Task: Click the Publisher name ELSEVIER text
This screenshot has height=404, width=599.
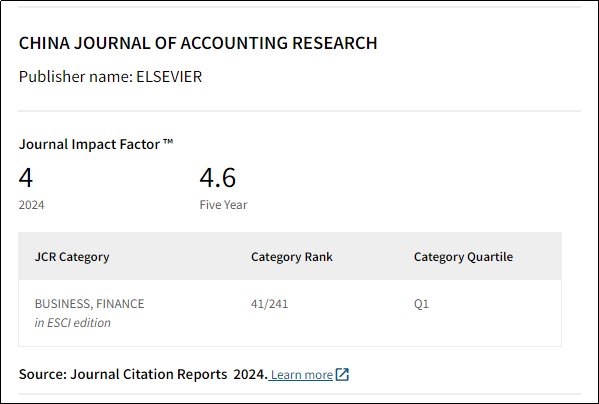Action: [110, 77]
